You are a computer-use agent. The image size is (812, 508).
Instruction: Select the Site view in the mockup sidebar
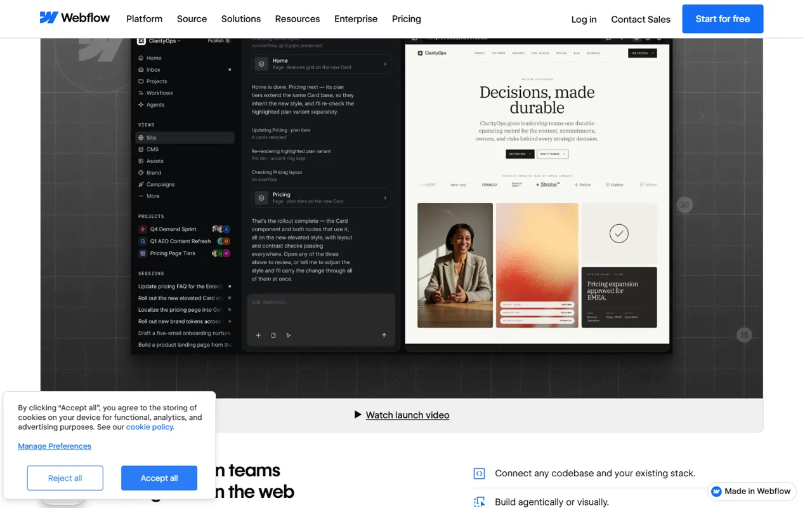(x=185, y=138)
